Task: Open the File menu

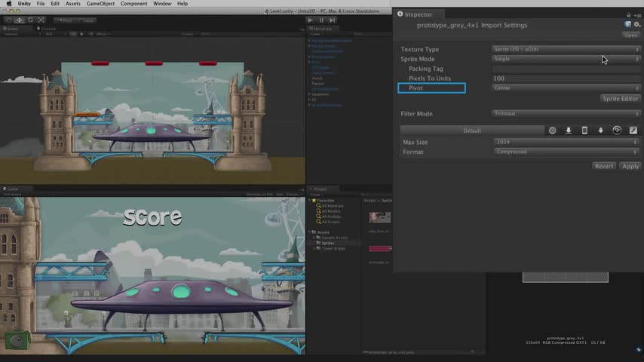Action: 41,3
